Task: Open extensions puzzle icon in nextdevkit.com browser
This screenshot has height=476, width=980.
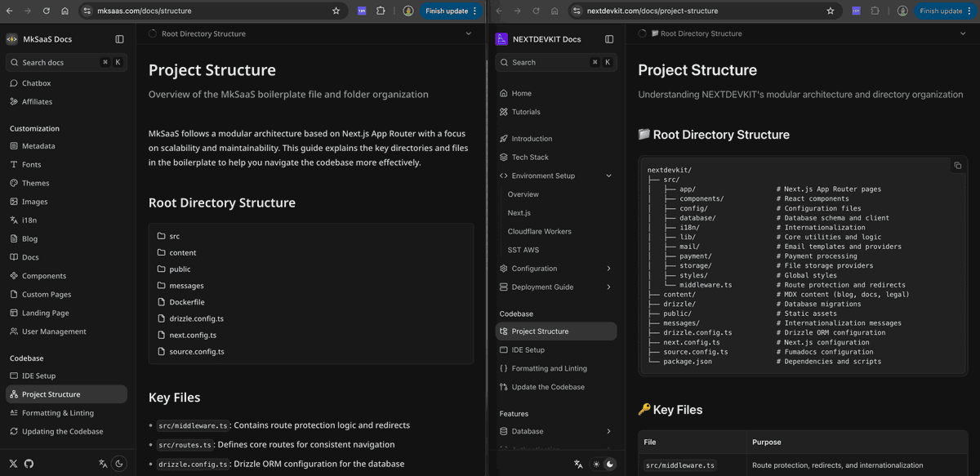Action: [x=875, y=11]
